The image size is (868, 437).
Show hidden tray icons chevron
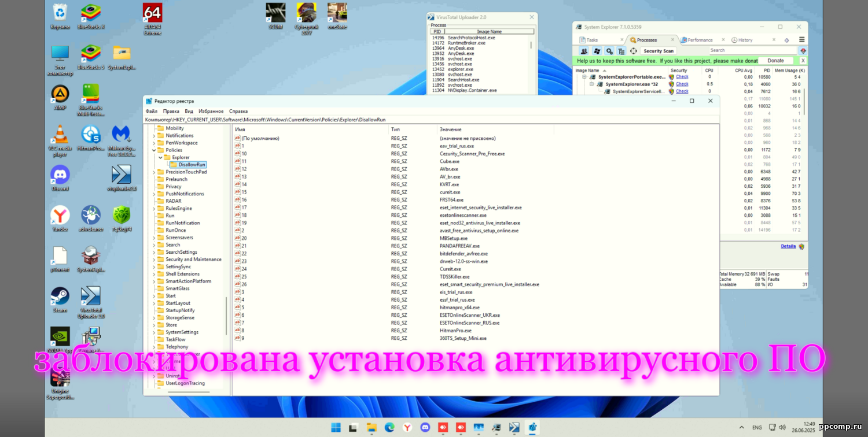coord(742,428)
